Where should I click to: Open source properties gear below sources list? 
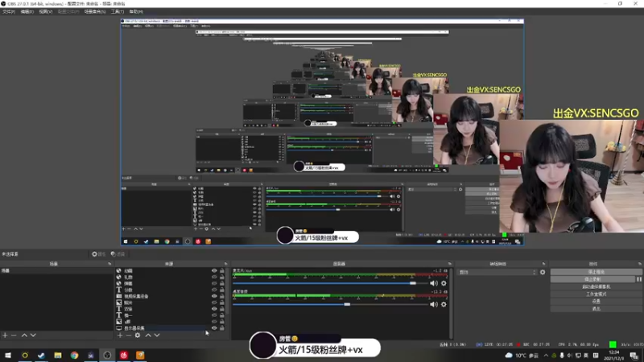(x=138, y=335)
